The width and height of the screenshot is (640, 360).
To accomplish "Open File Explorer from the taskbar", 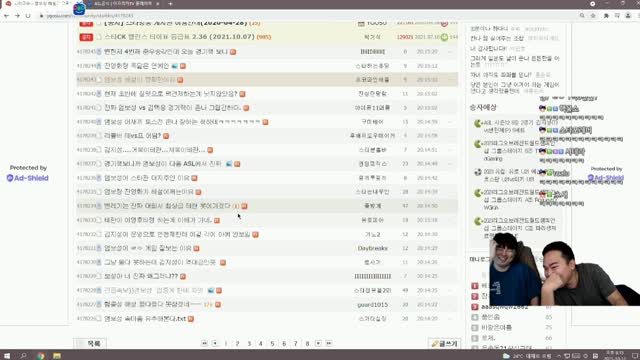I will coord(57,356).
